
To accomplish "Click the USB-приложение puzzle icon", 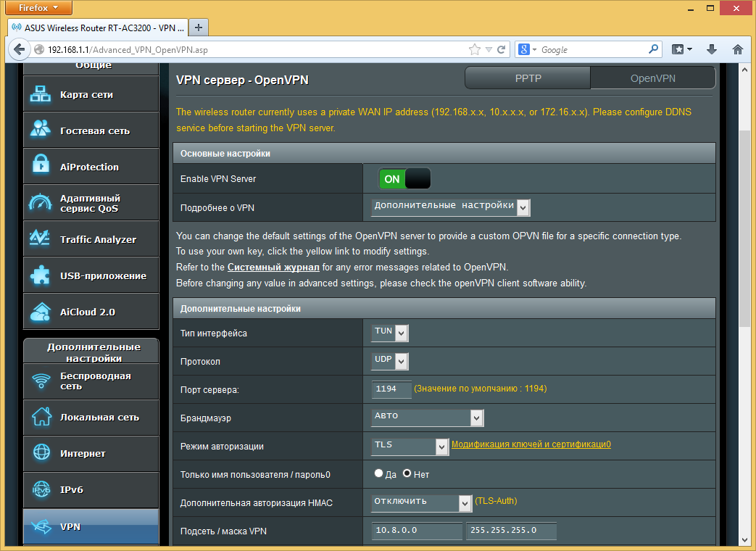I will coord(40,275).
